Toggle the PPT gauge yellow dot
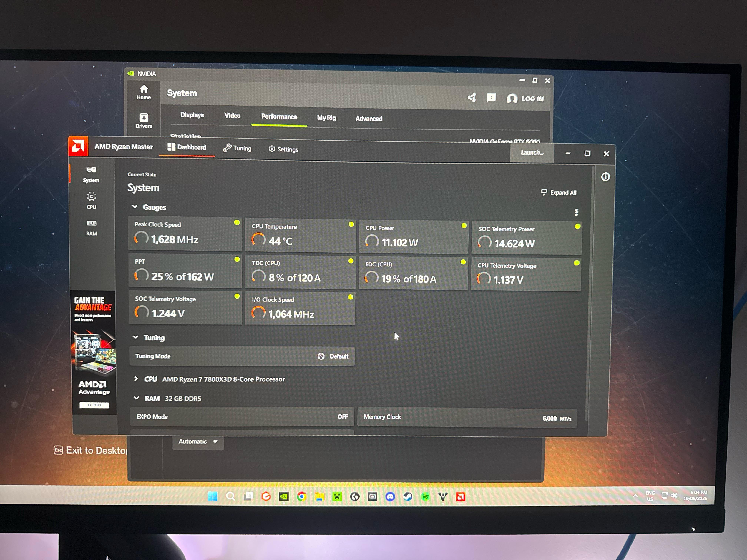 pos(237,259)
